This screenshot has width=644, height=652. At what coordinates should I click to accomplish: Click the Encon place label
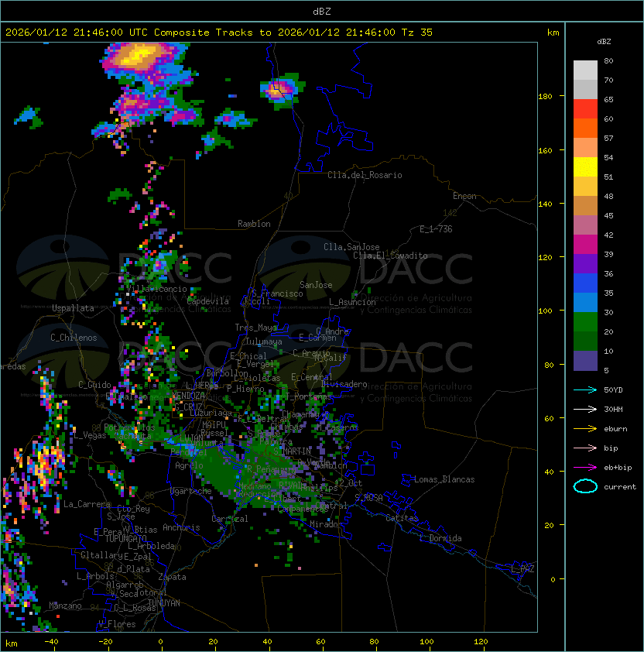coord(464,196)
